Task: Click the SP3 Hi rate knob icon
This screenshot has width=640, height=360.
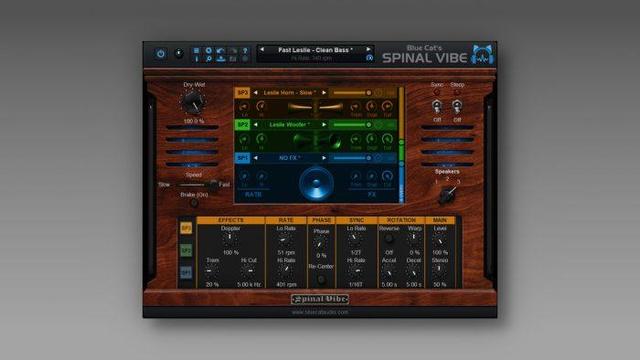Action: click(261, 107)
